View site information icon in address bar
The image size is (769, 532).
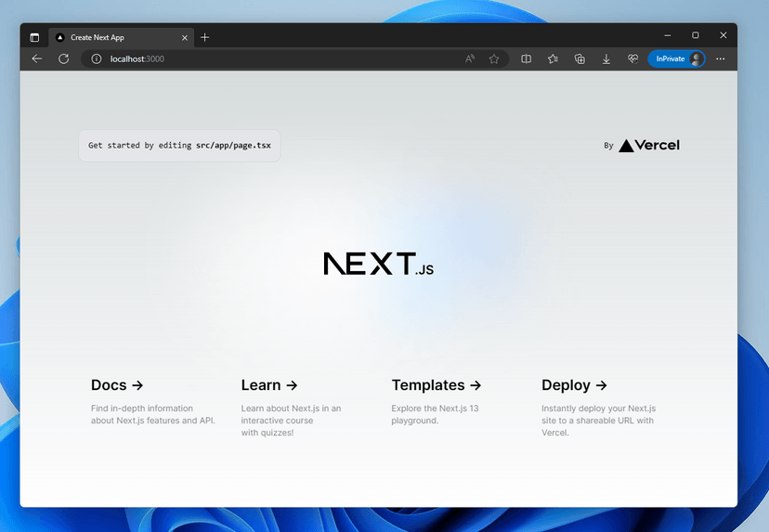(97, 58)
